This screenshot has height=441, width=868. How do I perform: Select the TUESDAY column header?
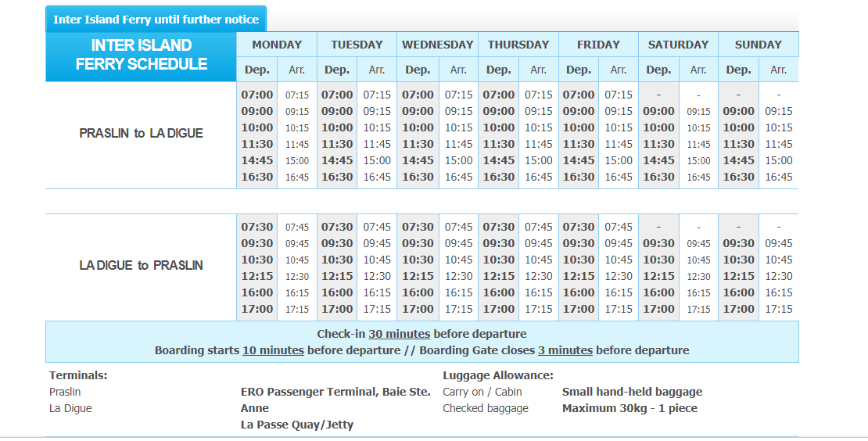click(x=357, y=45)
